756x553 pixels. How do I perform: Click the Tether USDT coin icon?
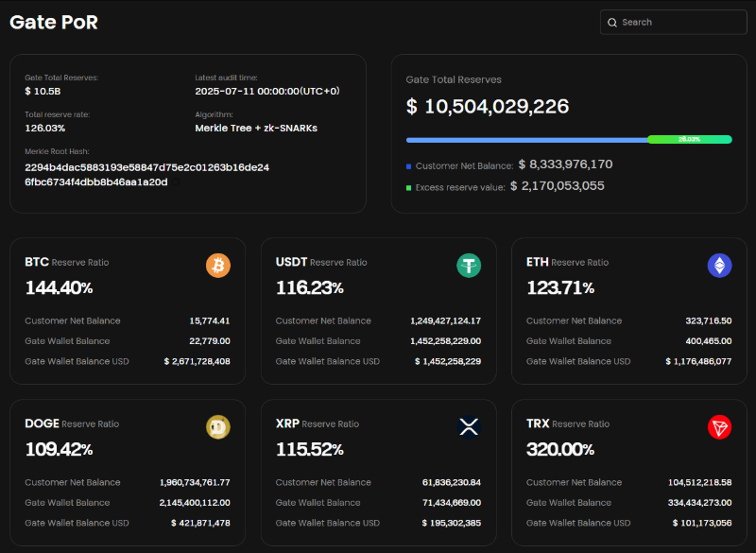pos(469,266)
